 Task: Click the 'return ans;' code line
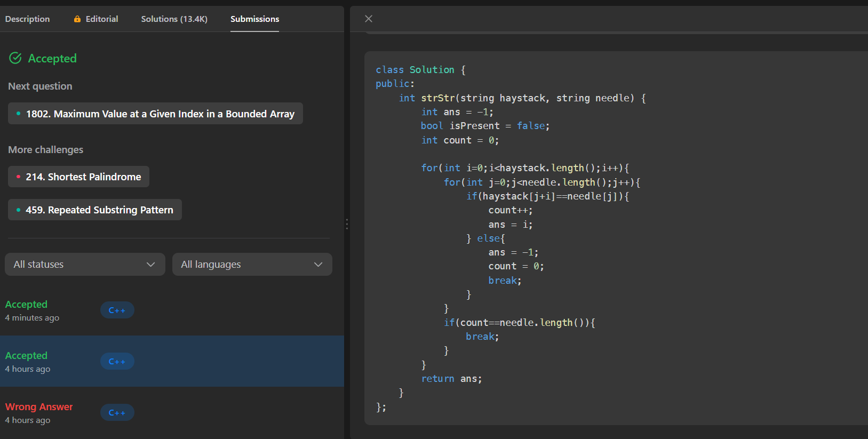click(x=451, y=379)
